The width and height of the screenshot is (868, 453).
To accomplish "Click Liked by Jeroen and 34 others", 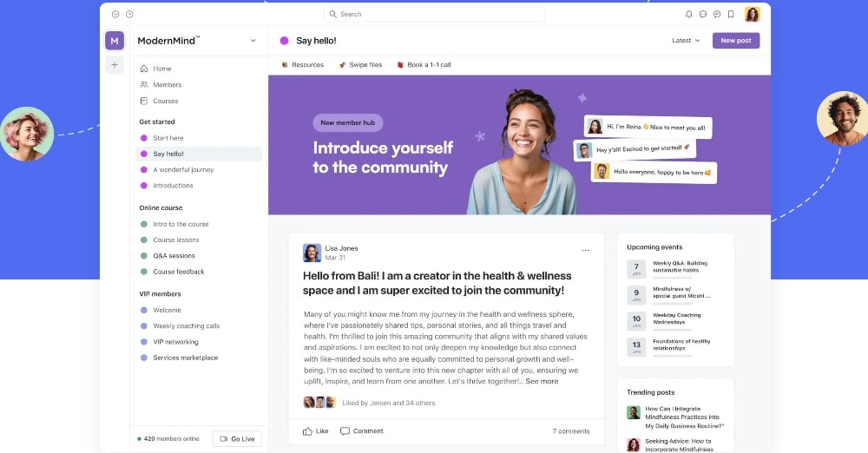I will 389,403.
